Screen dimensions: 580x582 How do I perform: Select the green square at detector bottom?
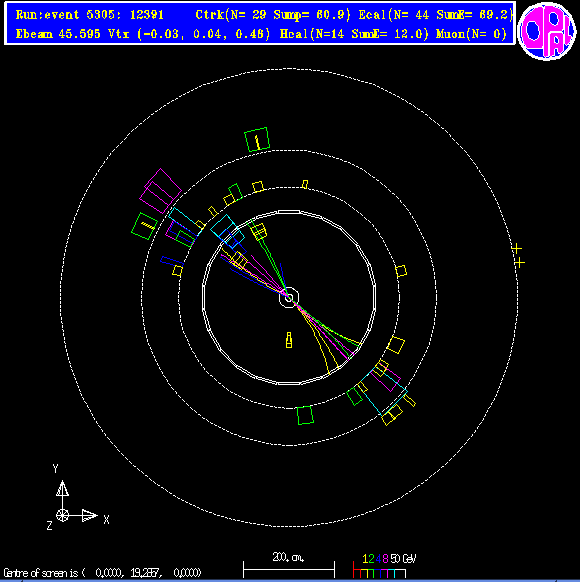(x=305, y=415)
